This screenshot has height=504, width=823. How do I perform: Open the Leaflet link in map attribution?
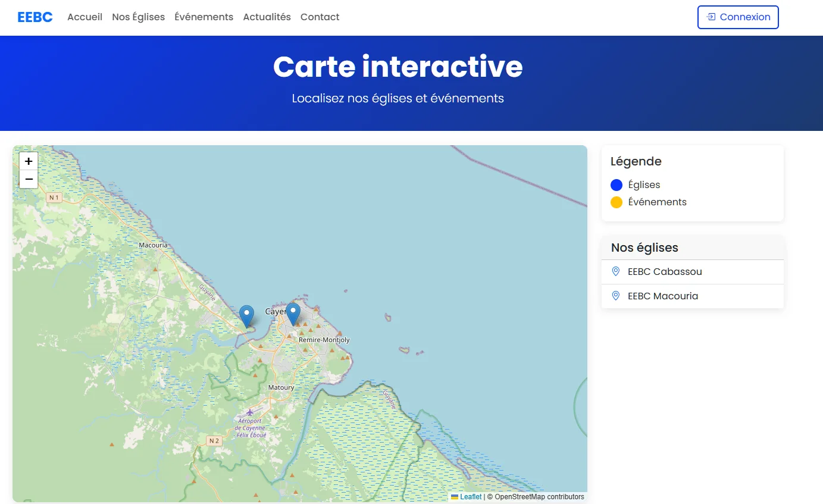tap(470, 497)
